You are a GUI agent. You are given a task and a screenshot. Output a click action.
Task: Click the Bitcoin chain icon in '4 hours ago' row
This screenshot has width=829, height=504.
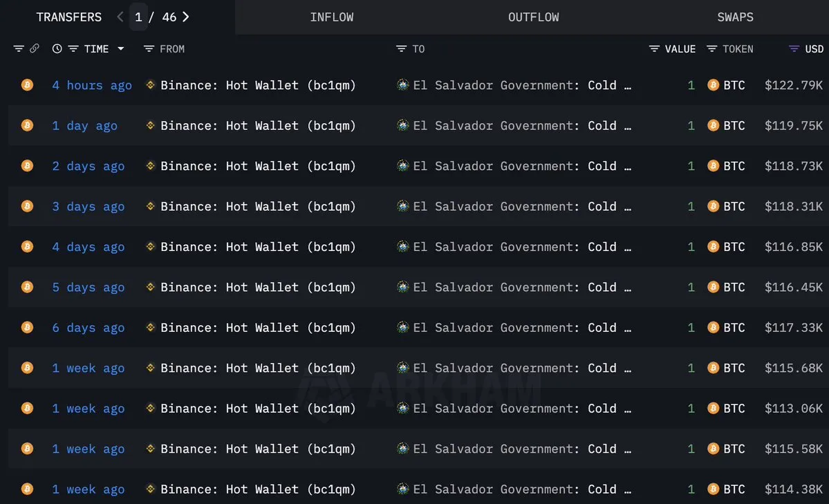(x=27, y=84)
